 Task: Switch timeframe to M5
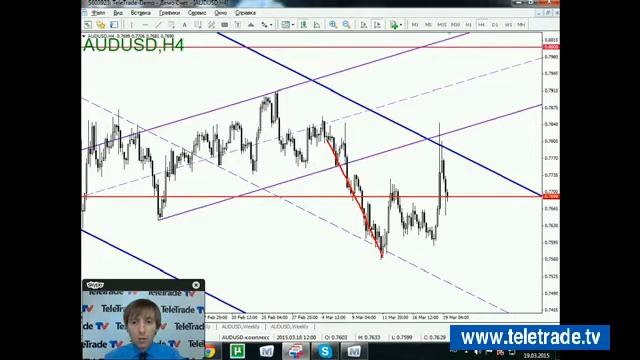coord(428,25)
